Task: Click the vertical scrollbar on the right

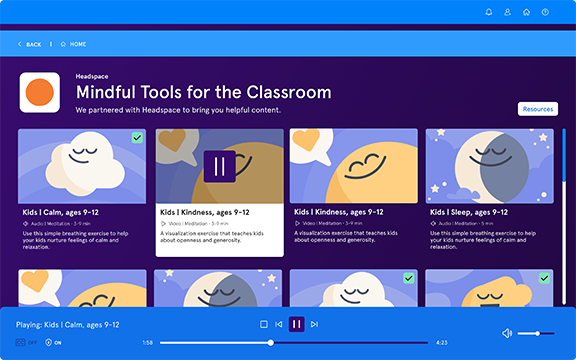Action: tap(564, 217)
